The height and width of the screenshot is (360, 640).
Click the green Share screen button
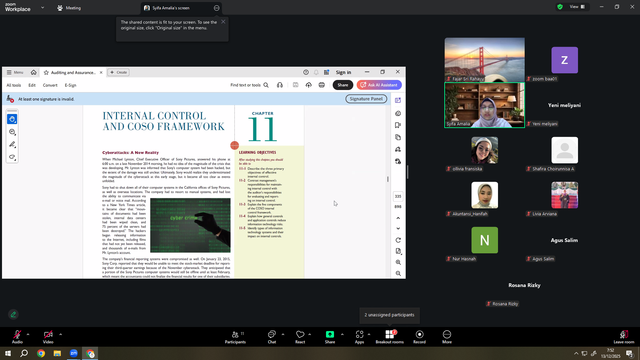pyautogui.click(x=330, y=337)
